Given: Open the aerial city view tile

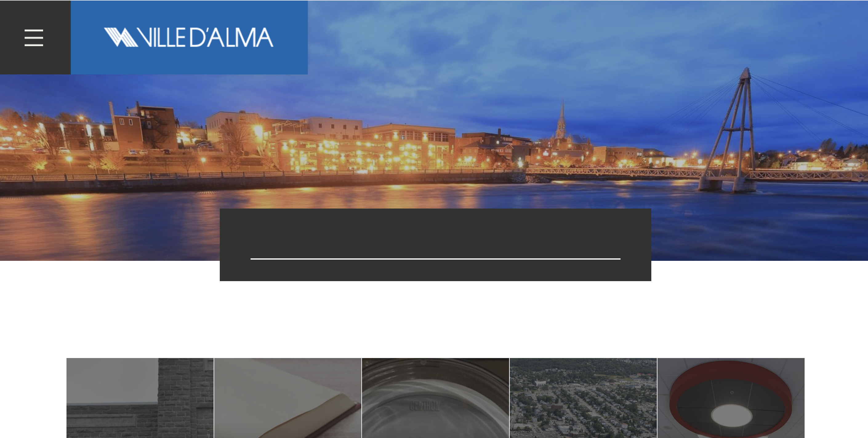Looking at the screenshot, I should pos(583,398).
